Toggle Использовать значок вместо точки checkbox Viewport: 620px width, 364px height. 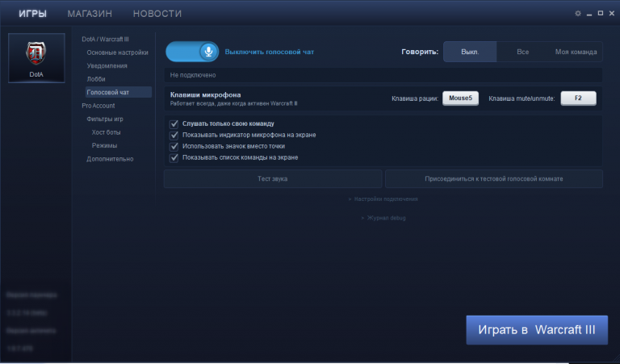point(174,147)
